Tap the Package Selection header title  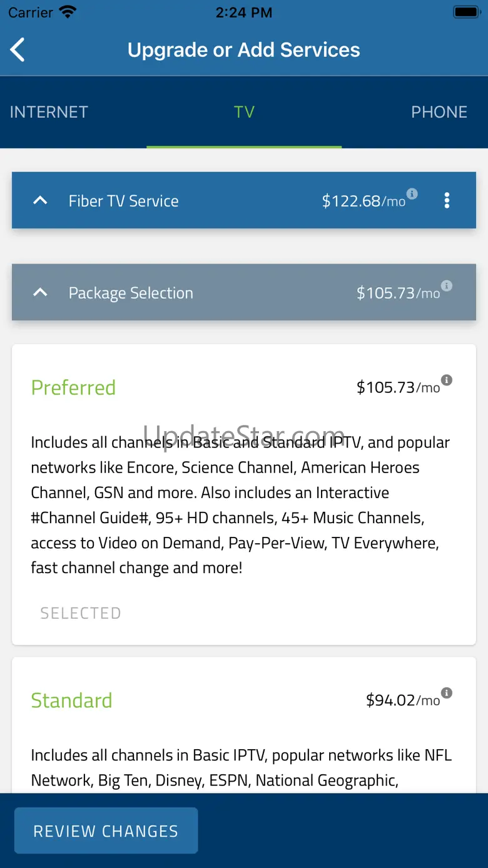click(x=131, y=293)
